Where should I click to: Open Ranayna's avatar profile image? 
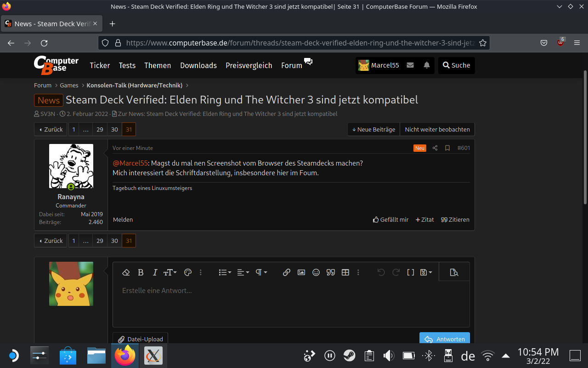point(71,166)
